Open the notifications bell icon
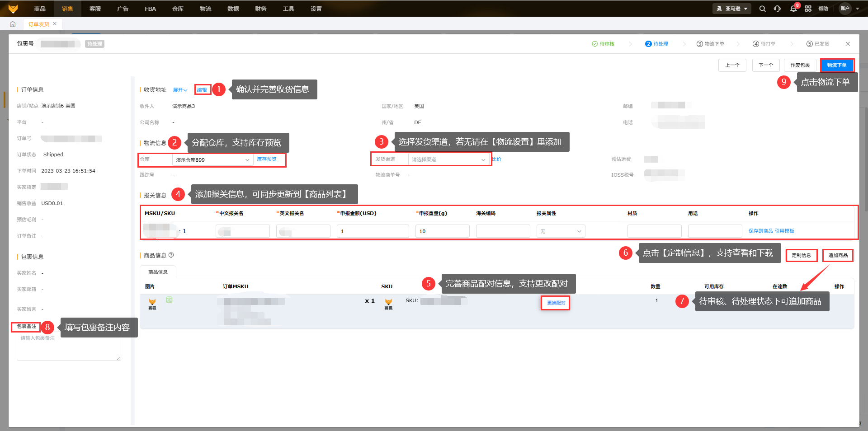Image resolution: width=868 pixels, height=431 pixels. [793, 9]
